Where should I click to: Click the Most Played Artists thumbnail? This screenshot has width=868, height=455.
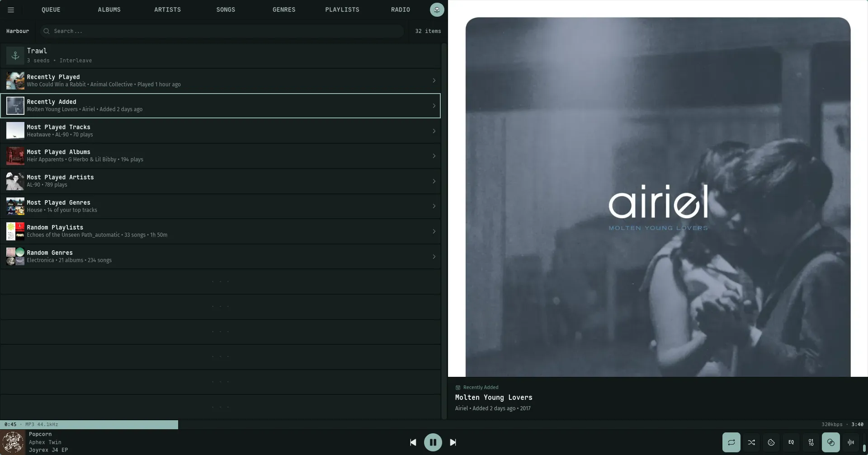[15, 181]
